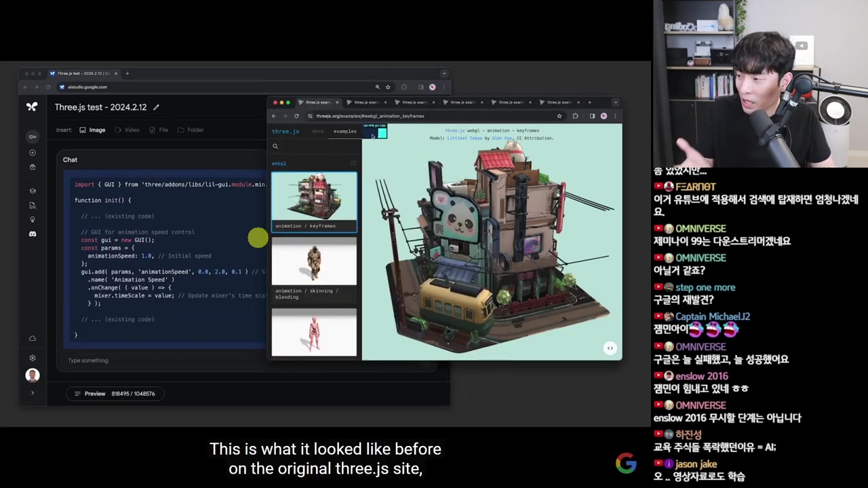The image size is (868, 488).
Task: Open the documentation search icon in AI Studio sidebar
Action: point(32,205)
